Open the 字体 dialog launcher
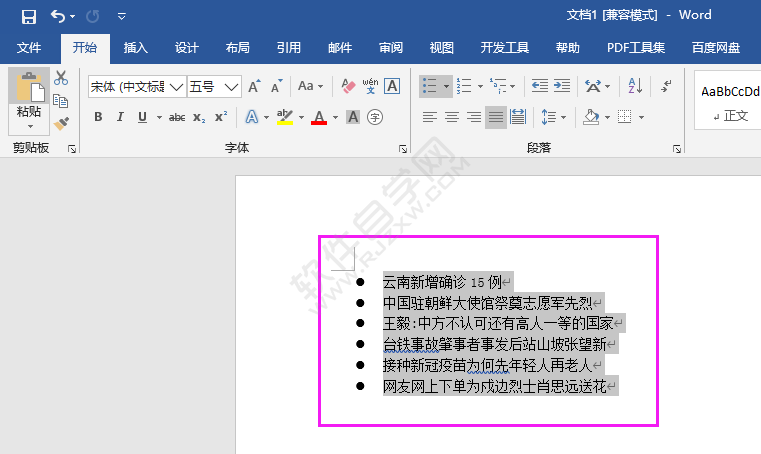 403,149
